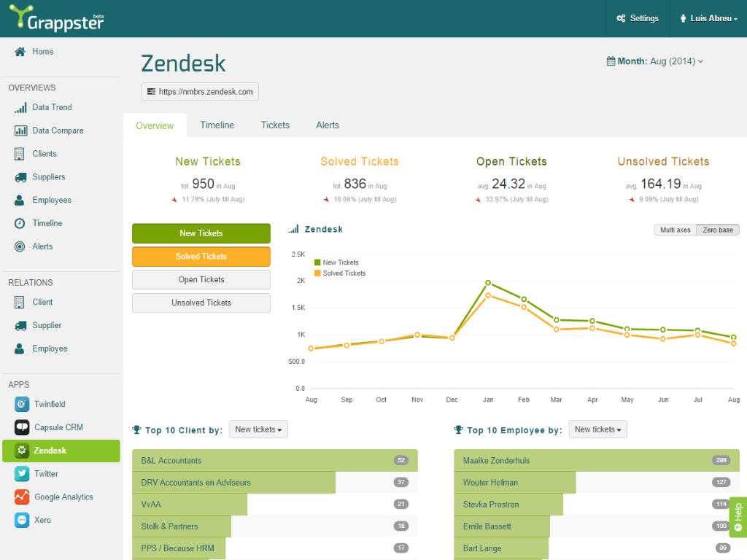Click the Xero app icon
This screenshot has height=560, width=747.
22,521
